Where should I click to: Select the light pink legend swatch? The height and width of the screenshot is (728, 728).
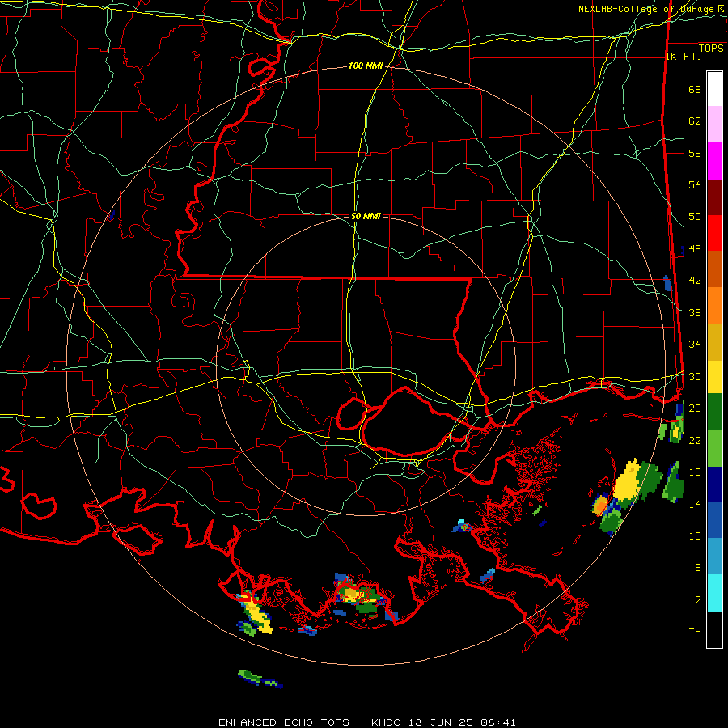pos(714,125)
